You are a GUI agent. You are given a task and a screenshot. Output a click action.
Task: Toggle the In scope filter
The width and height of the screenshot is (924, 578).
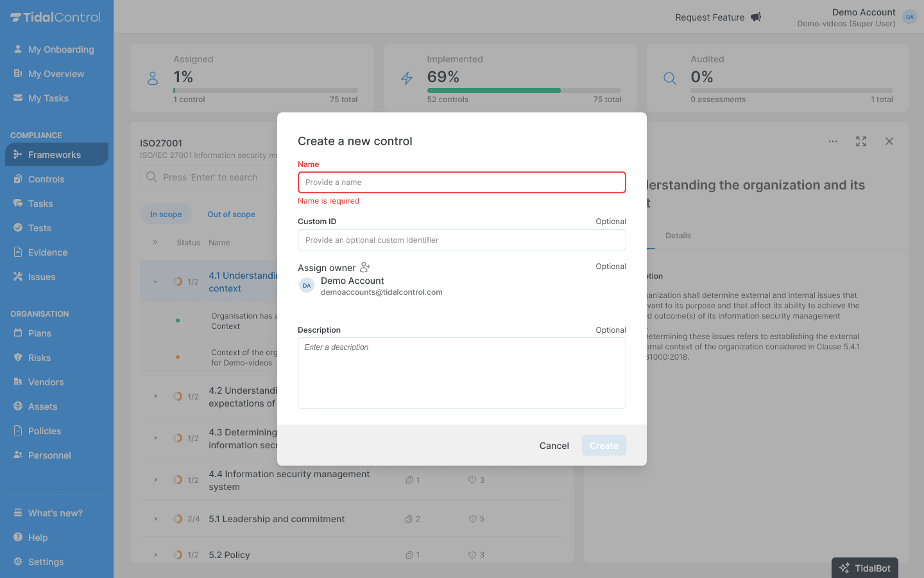tap(166, 214)
